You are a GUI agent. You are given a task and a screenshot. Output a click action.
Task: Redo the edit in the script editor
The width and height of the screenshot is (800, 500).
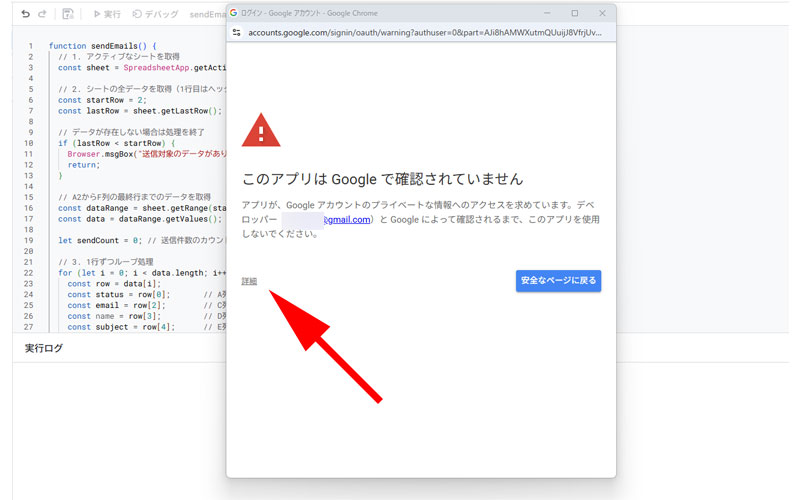click(42, 14)
